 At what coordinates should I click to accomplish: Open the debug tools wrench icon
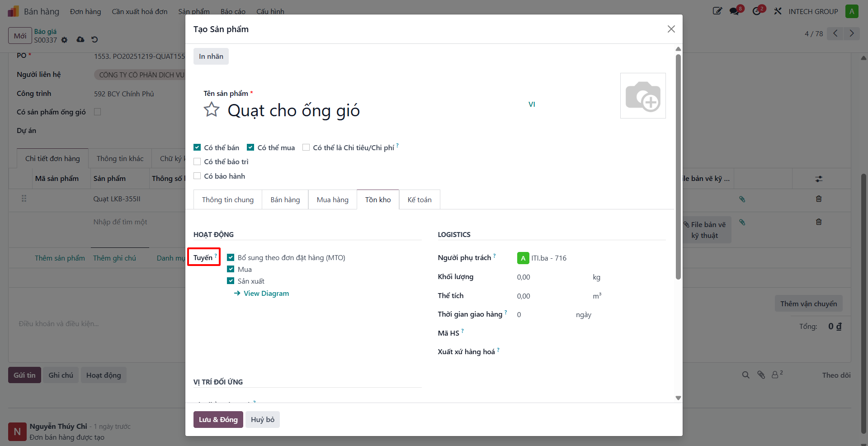pyautogui.click(x=778, y=11)
